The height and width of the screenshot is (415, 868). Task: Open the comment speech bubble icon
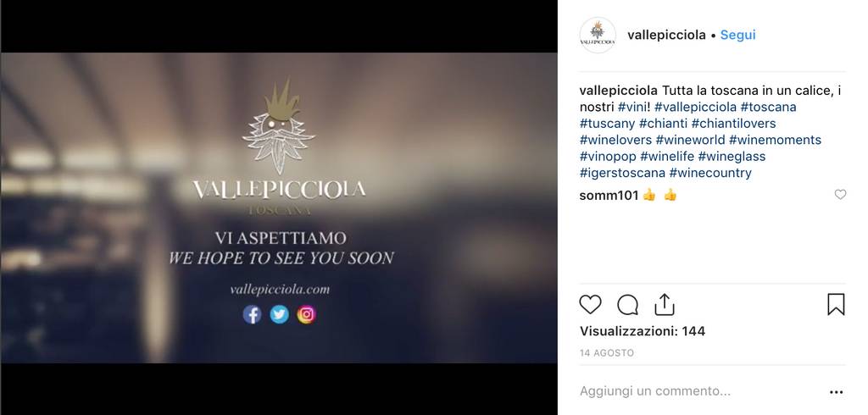pyautogui.click(x=628, y=304)
